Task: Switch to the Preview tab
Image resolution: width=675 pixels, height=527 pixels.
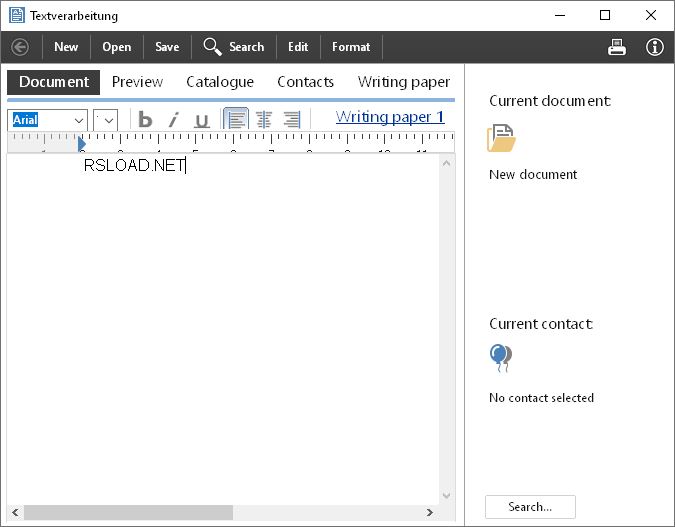Action: [x=137, y=82]
